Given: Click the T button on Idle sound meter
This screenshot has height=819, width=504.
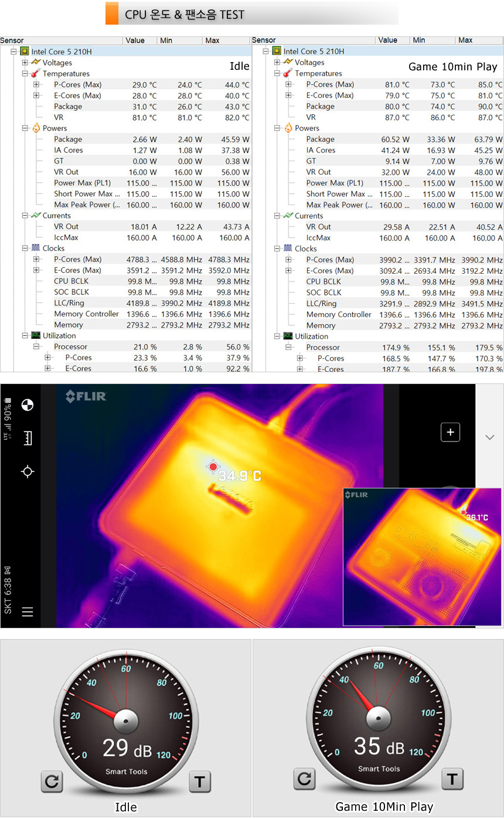Looking at the screenshot, I should point(200,781).
